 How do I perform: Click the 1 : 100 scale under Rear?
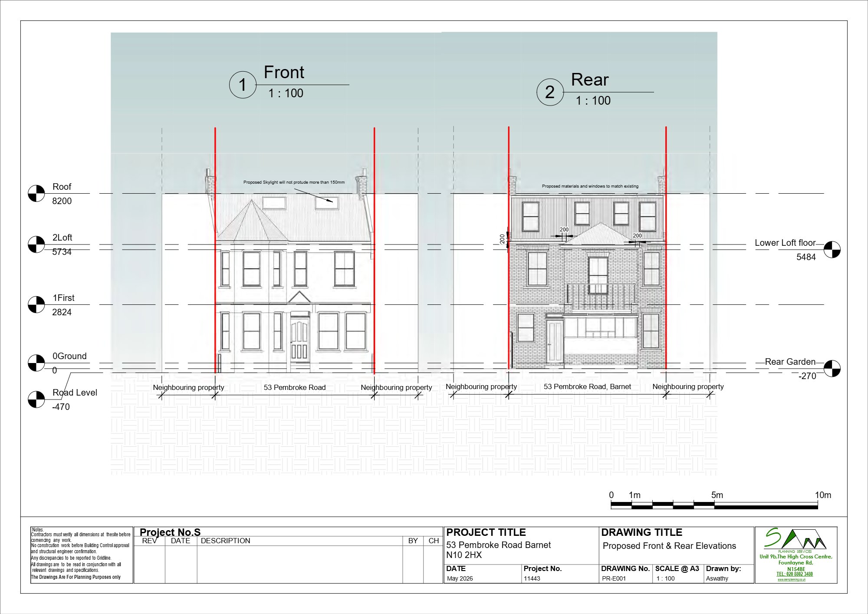(593, 100)
